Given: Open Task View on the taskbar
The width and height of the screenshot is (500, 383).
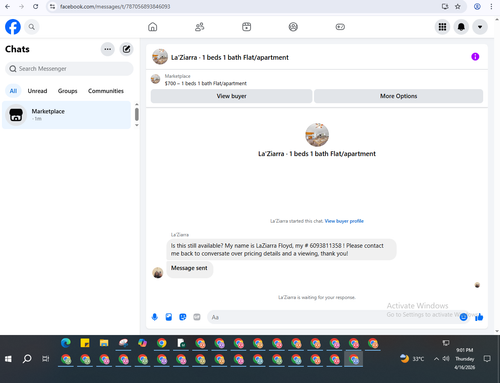Looking at the screenshot, I should pyautogui.click(x=46, y=359).
